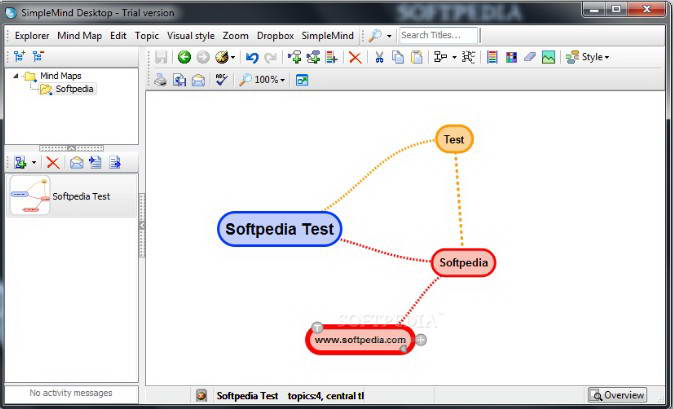Click the Save disk icon in toolbar
The image size is (673, 409).
click(x=161, y=57)
